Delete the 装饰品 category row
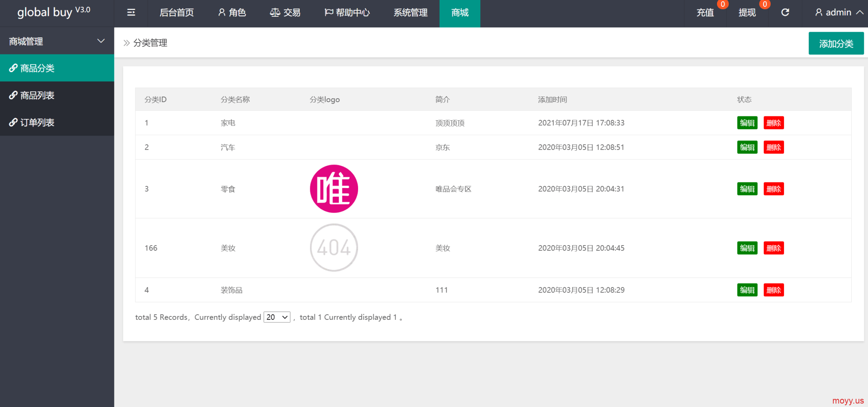 coord(773,290)
